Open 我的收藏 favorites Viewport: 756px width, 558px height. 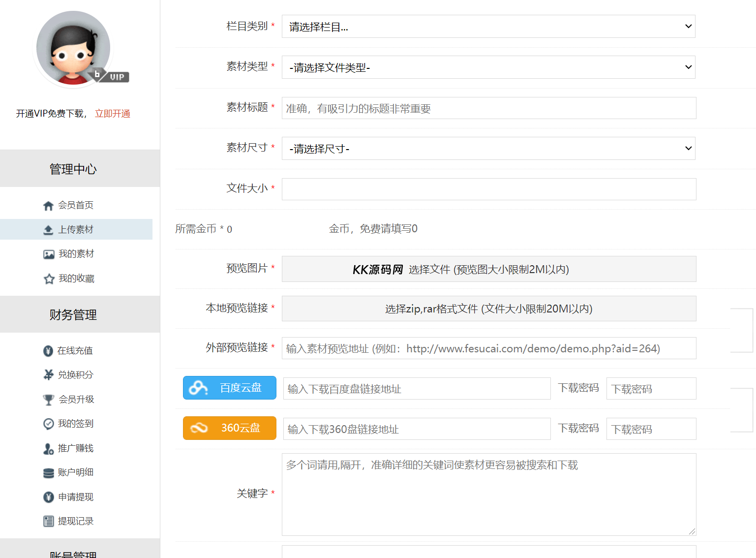76,279
